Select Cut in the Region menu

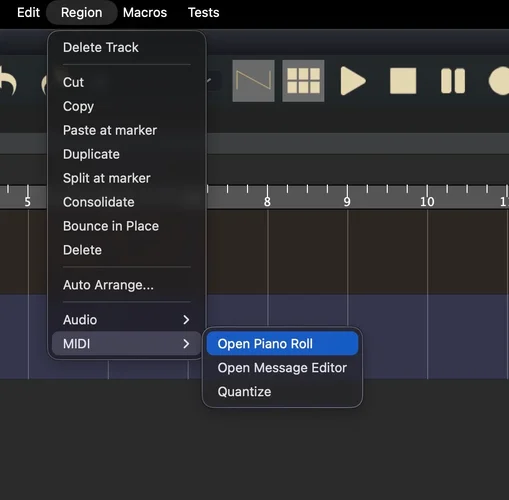point(127,82)
